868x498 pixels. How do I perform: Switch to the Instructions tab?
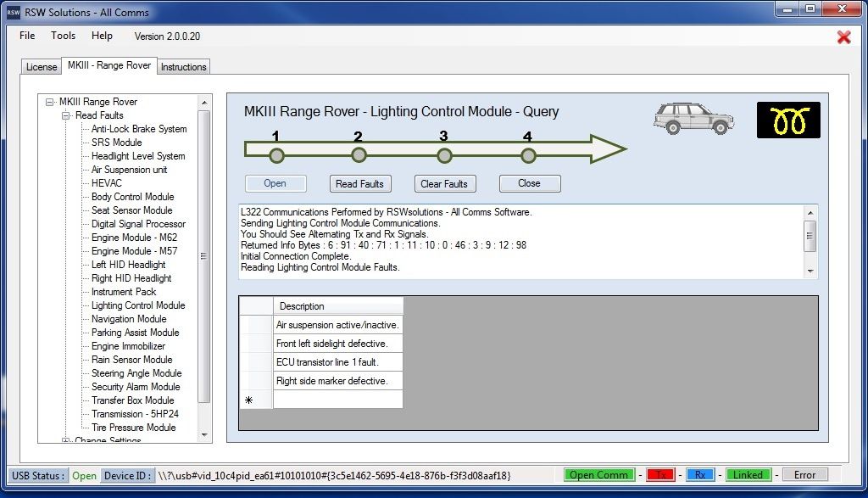(x=184, y=66)
